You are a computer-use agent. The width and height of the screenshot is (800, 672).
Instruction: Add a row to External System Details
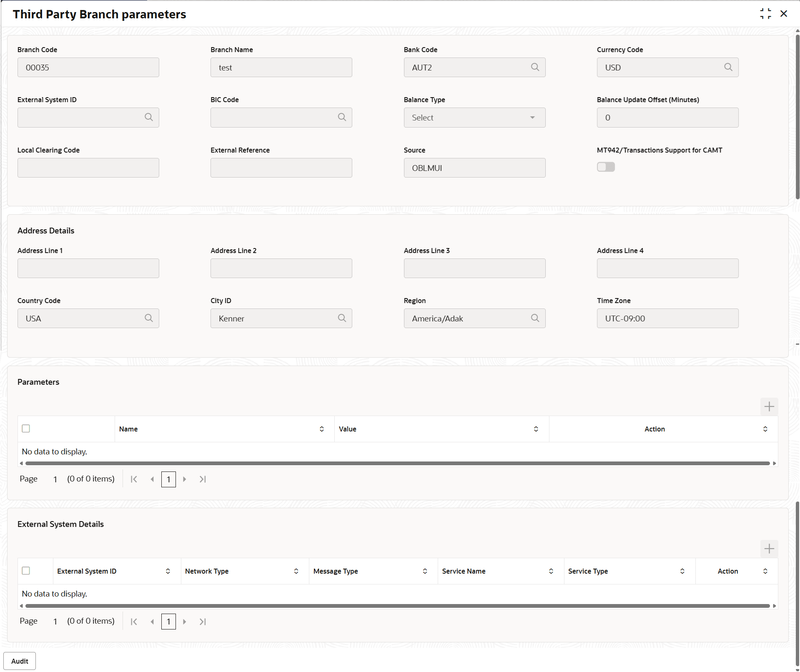(769, 549)
